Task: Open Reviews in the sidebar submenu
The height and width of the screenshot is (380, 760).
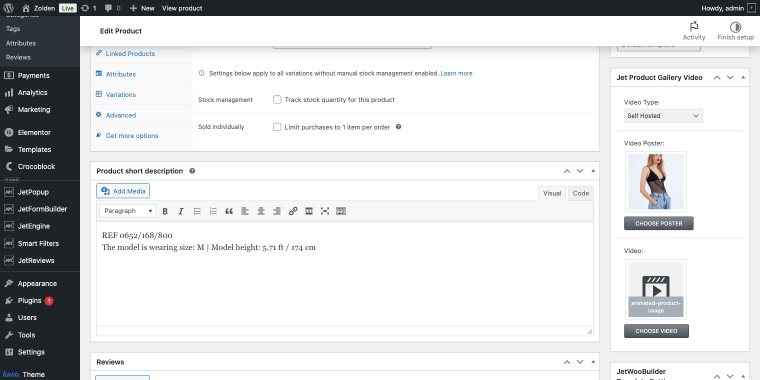Action: tap(18, 57)
